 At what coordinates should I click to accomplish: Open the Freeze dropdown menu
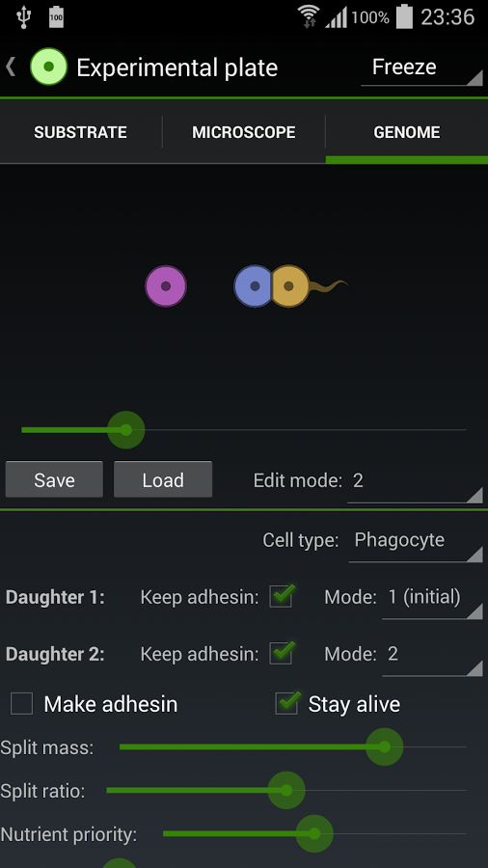click(421, 68)
